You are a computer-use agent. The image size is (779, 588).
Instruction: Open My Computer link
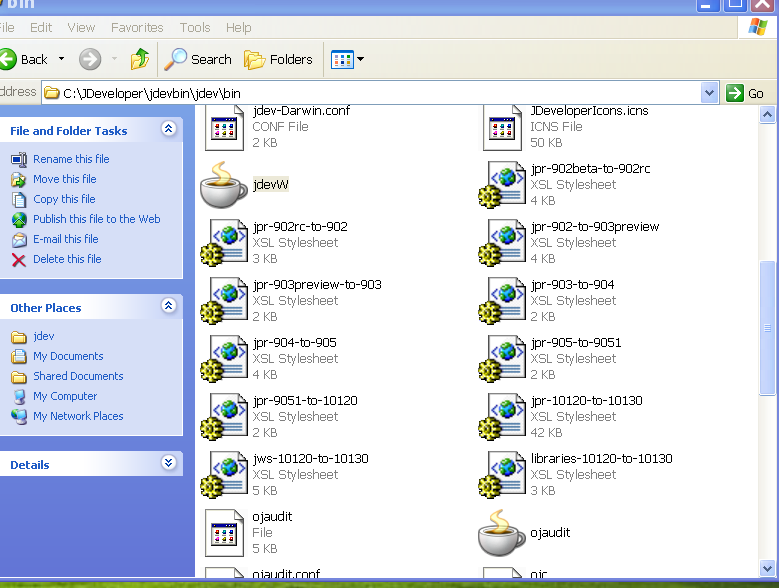coord(65,396)
